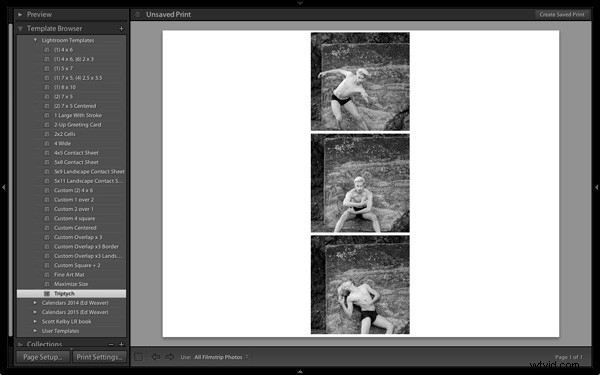The height and width of the screenshot is (375, 600).
Task: Expand the Calendars 2015 (Ed Weaver) folder
Action: click(x=35, y=312)
